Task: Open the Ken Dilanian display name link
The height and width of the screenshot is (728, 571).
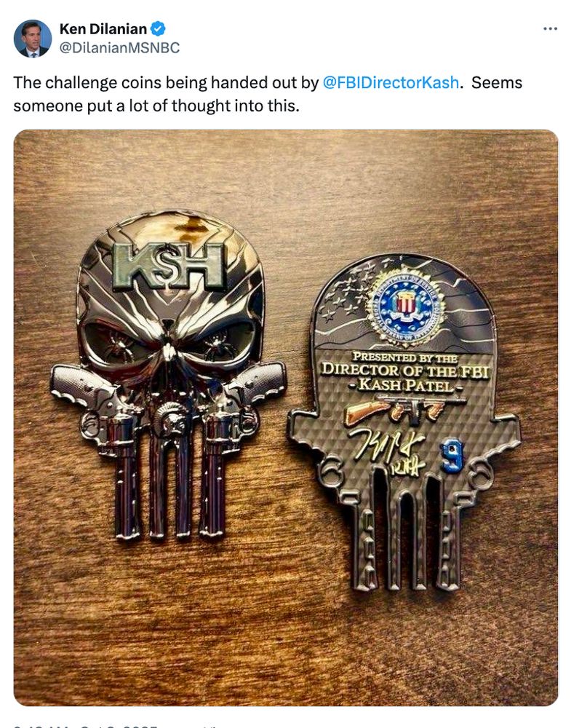Action: [103, 29]
